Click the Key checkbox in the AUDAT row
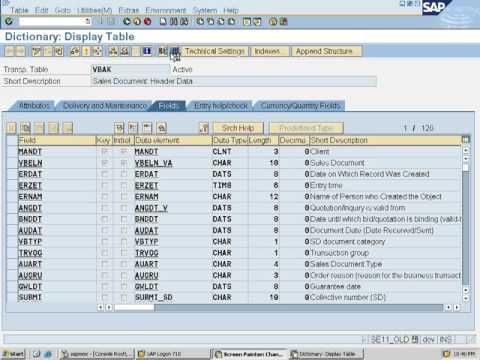 tap(104, 230)
